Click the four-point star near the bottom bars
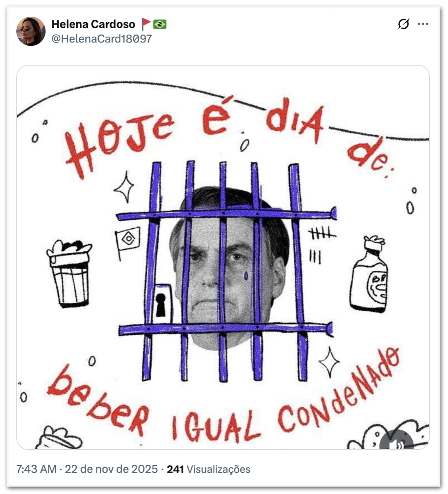This screenshot has height=494, width=448. pos(329,362)
